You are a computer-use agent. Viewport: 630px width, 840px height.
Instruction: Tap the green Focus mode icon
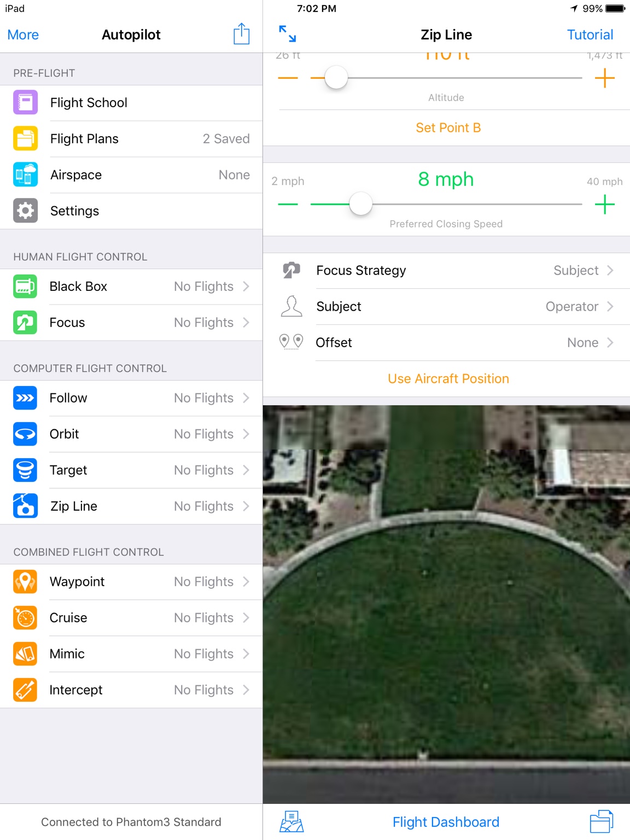pos(25,322)
